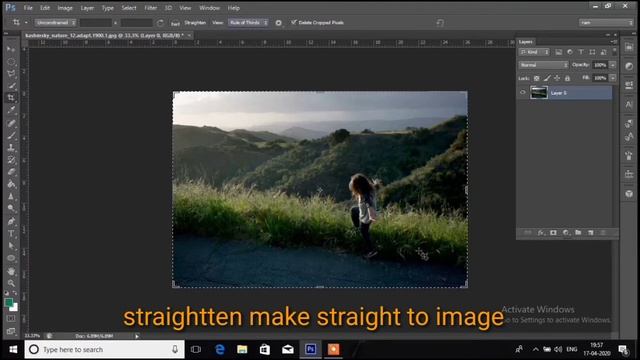Toggle lock image pixels brush icon
640x360 pixels.
tap(547, 78)
